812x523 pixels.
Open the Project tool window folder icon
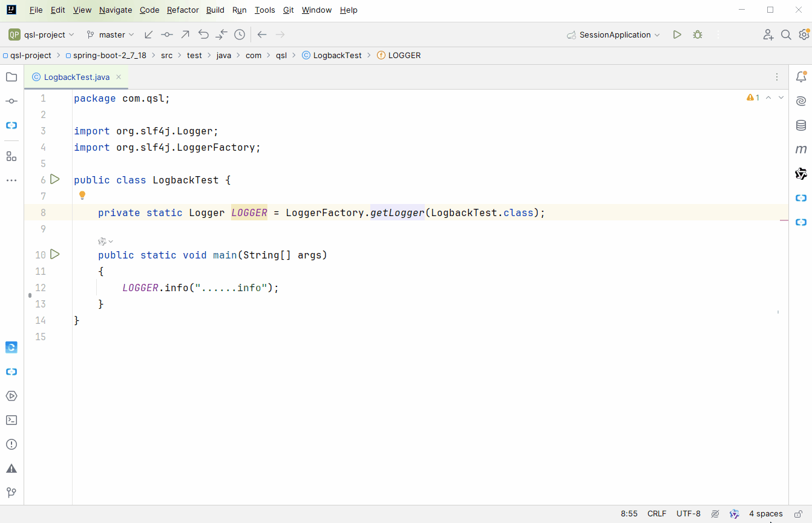point(11,77)
